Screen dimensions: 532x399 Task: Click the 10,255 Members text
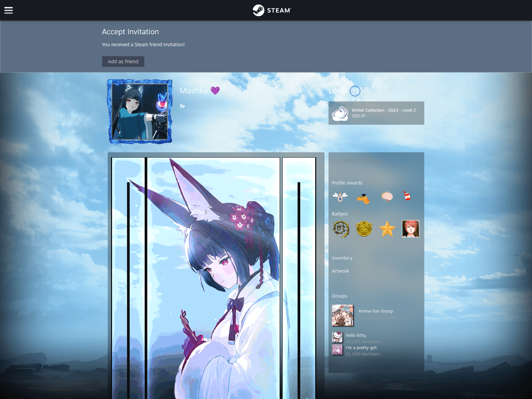point(363,342)
